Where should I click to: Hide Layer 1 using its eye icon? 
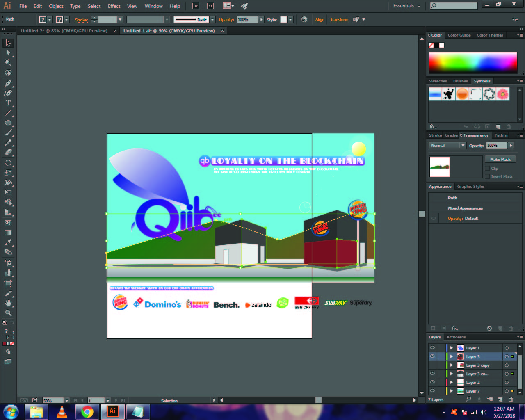point(432,348)
